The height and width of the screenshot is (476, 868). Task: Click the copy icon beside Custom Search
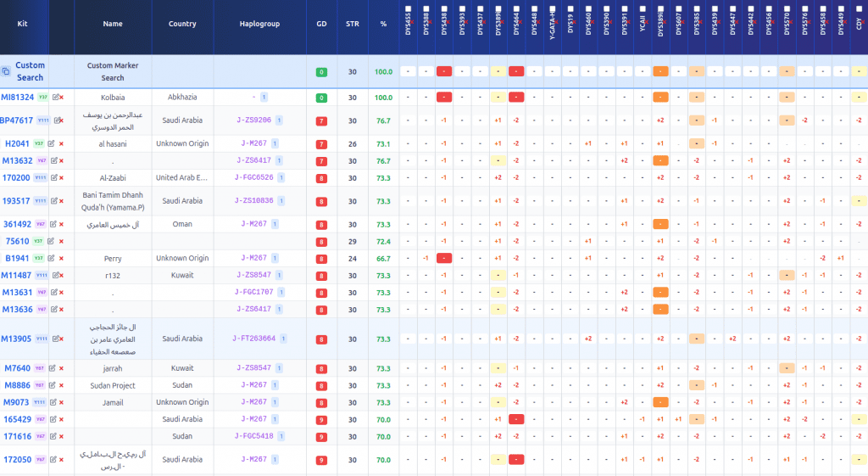point(6,72)
